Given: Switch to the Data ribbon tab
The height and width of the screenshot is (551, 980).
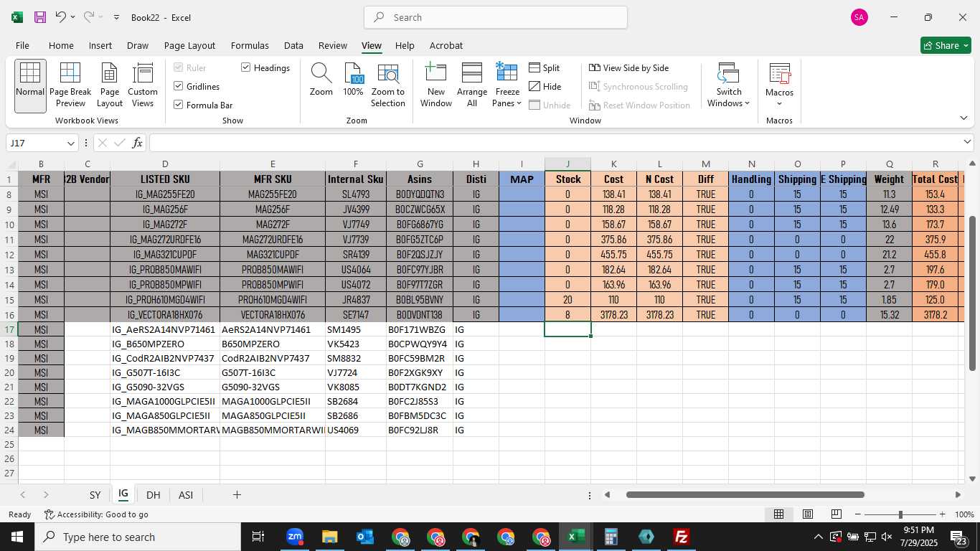Looking at the screenshot, I should 293,45.
